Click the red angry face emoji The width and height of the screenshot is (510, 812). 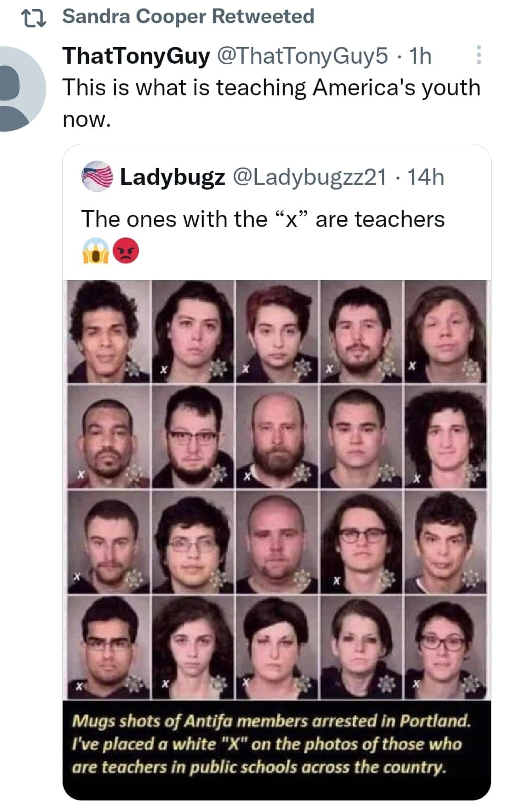126,250
